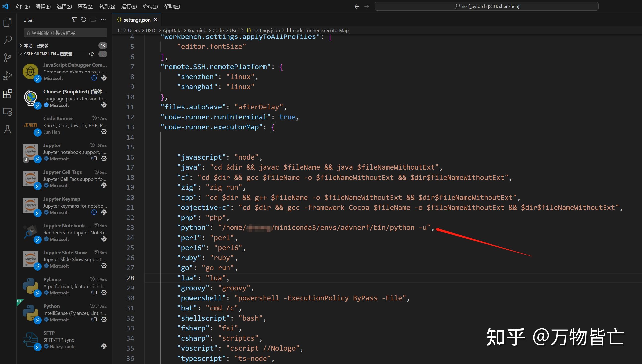Click the search box showing nerf_pytorch [SSH: shenzhen]

point(486,6)
